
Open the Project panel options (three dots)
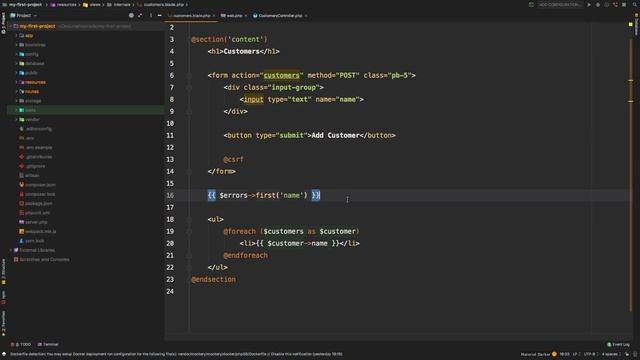[151, 16]
